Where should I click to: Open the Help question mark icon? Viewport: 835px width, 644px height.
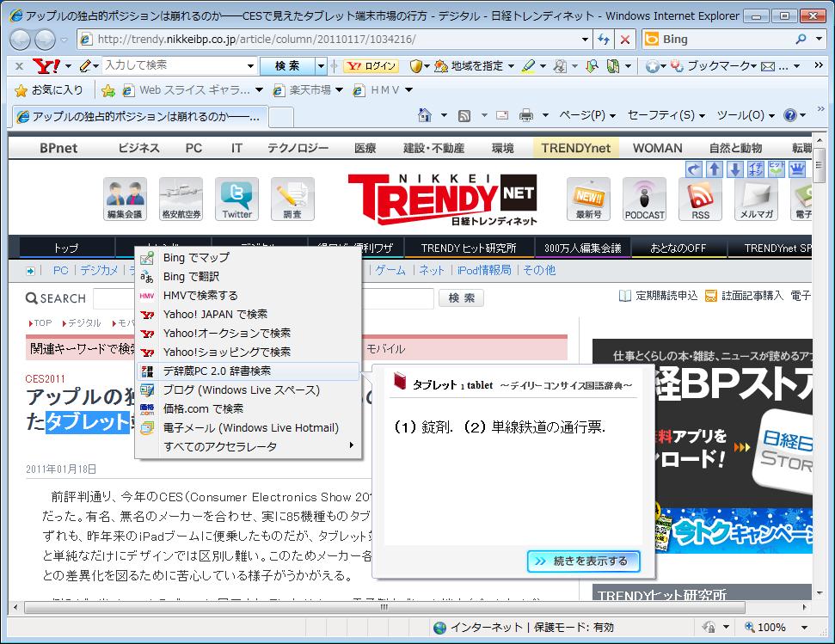(x=790, y=115)
